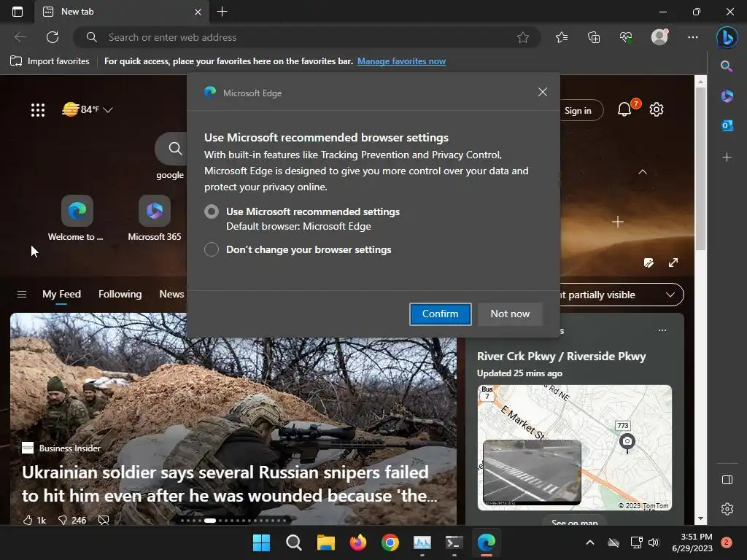Show hidden system tray icons
This screenshot has width=747, height=560.
coord(589,542)
